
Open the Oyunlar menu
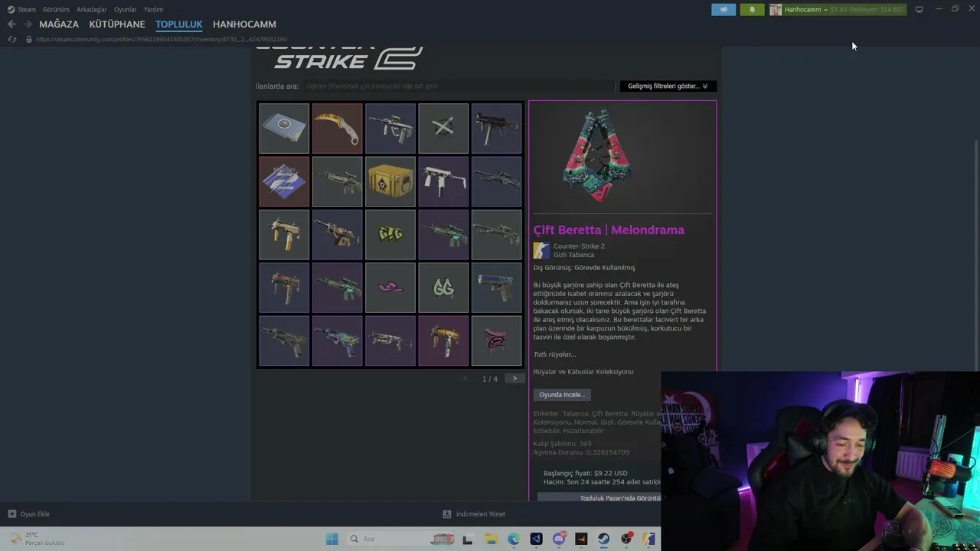click(126, 9)
